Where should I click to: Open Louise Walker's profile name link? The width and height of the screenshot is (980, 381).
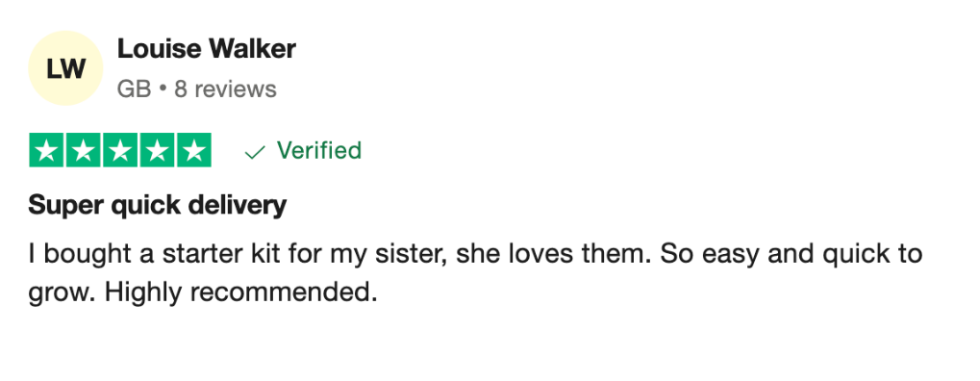pos(206,49)
